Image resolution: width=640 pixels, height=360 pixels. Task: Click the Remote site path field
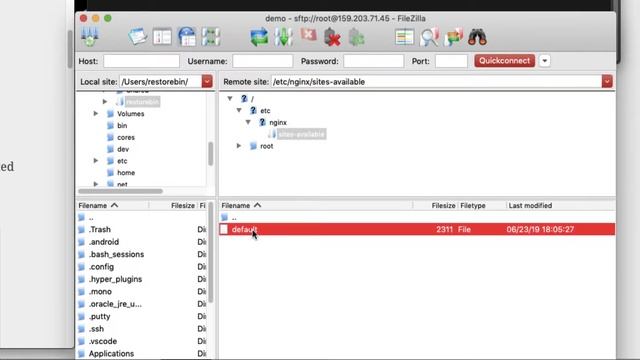[437, 82]
